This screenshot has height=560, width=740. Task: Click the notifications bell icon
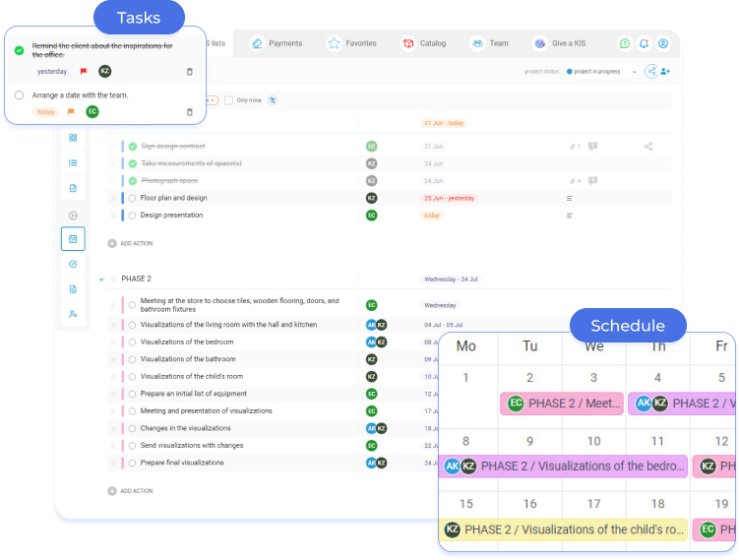pyautogui.click(x=644, y=44)
